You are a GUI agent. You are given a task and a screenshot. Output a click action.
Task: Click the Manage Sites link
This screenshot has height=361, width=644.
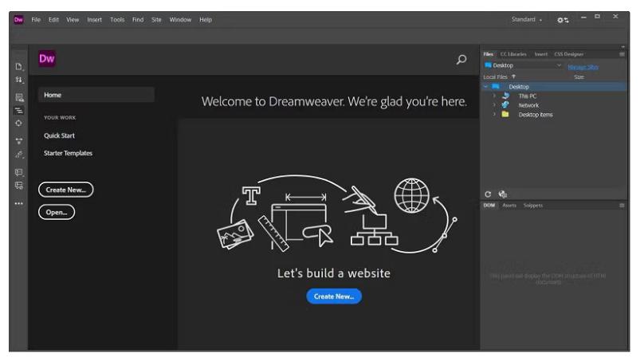(x=583, y=67)
